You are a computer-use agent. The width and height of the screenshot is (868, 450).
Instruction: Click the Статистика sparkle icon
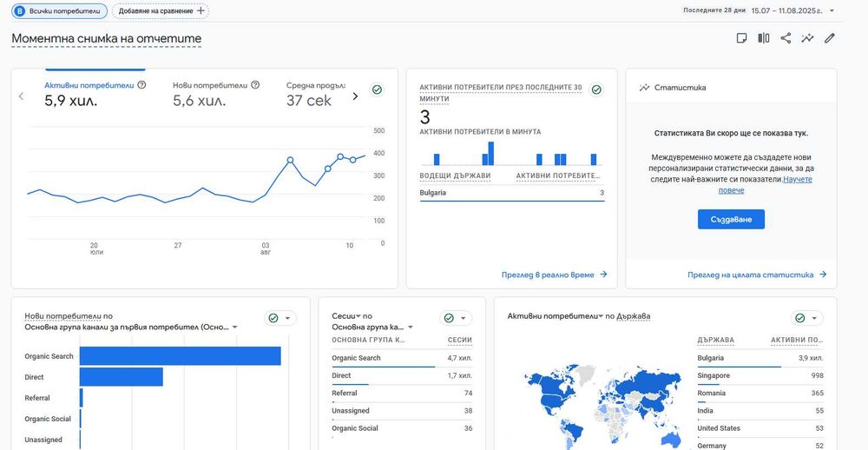pos(644,88)
